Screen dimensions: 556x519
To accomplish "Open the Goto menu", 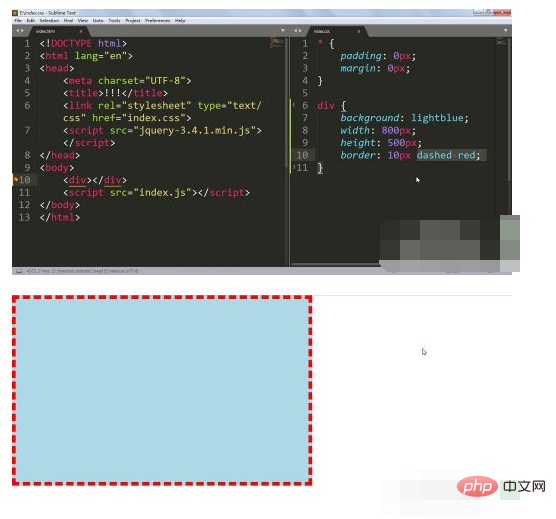I will (x=98, y=21).
